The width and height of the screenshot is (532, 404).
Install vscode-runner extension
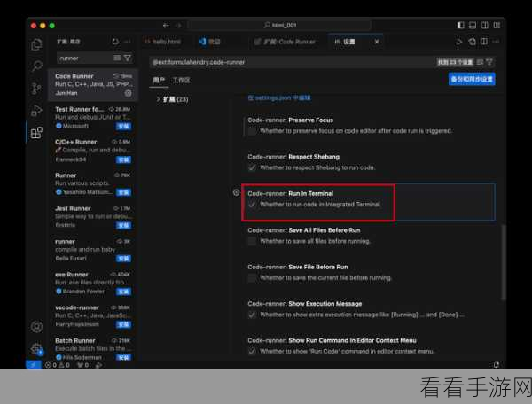pyautogui.click(x=123, y=324)
